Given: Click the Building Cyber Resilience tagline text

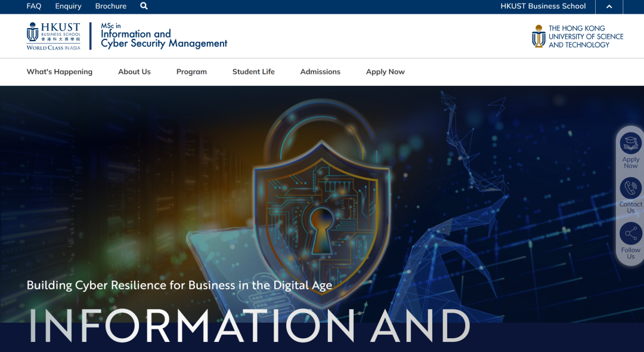Looking at the screenshot, I should tap(179, 285).
